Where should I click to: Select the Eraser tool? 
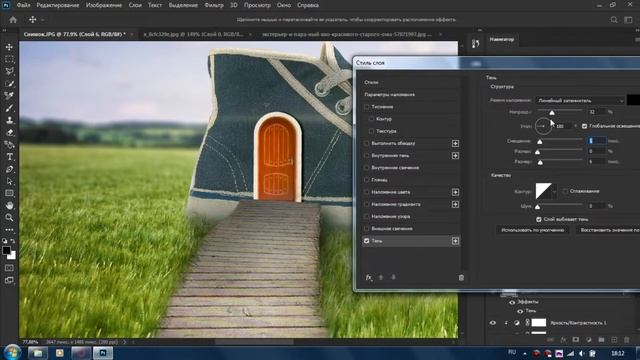9,132
